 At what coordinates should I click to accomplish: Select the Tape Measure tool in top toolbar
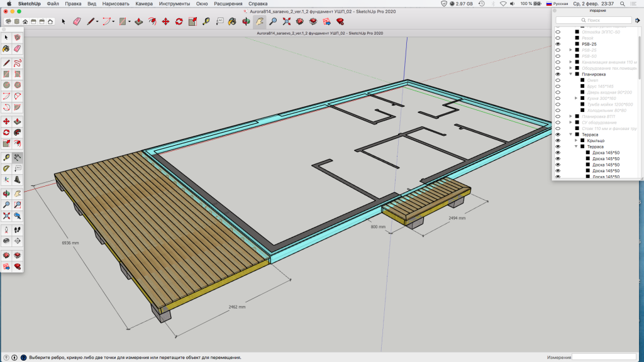click(206, 21)
